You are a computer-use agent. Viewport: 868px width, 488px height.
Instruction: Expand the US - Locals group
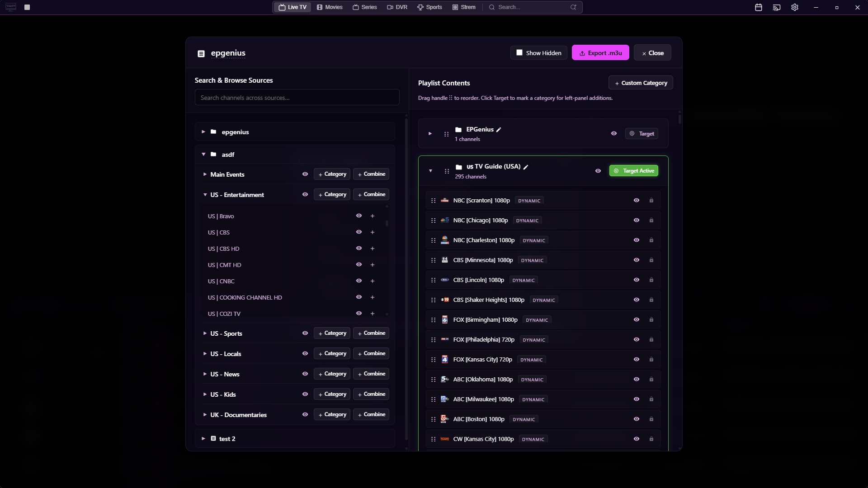click(205, 354)
